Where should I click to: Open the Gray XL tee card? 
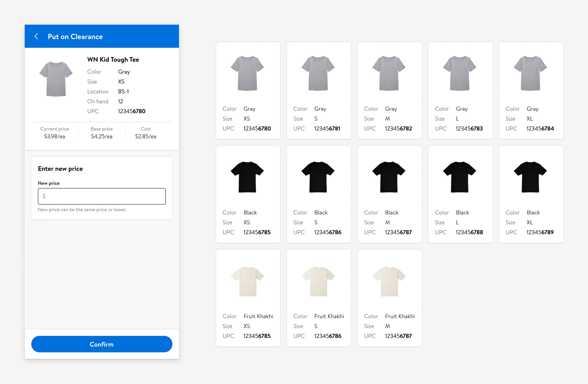tap(531, 90)
